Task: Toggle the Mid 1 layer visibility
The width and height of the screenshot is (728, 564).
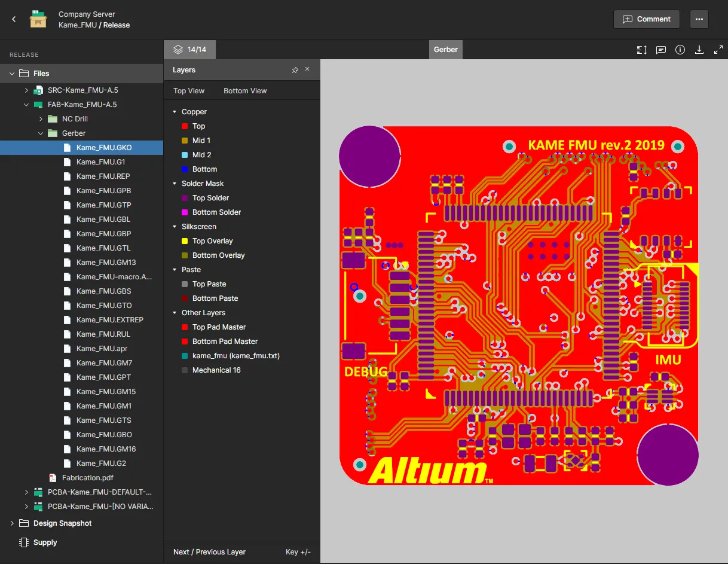Action: (x=185, y=141)
